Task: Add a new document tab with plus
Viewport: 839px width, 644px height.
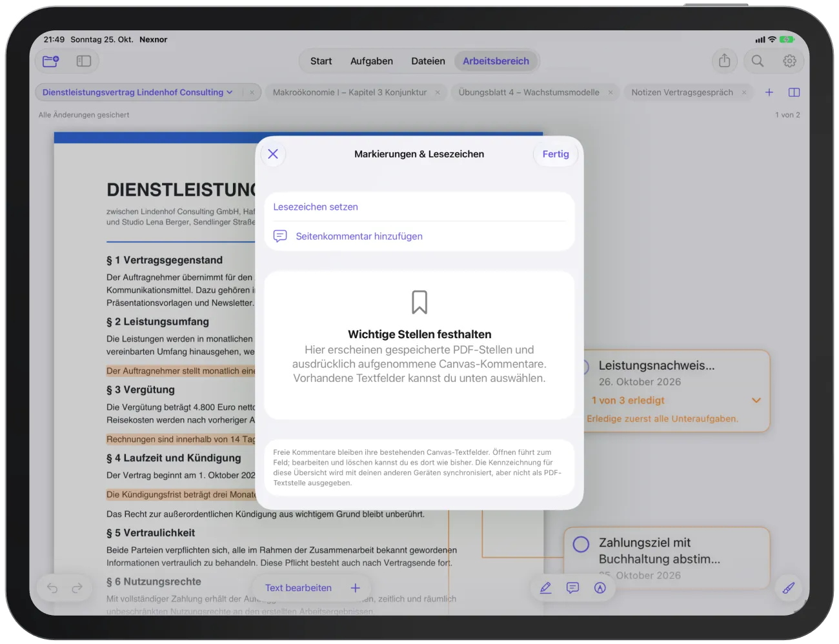Action: coord(769,92)
